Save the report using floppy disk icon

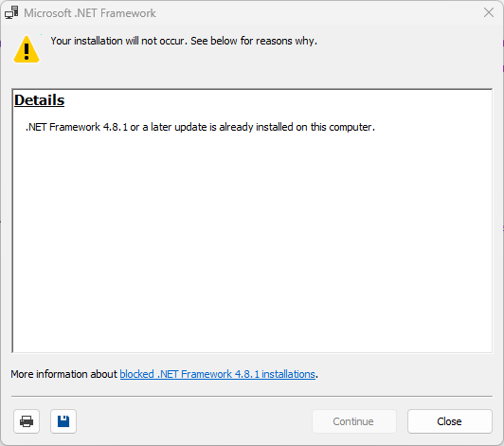point(63,421)
